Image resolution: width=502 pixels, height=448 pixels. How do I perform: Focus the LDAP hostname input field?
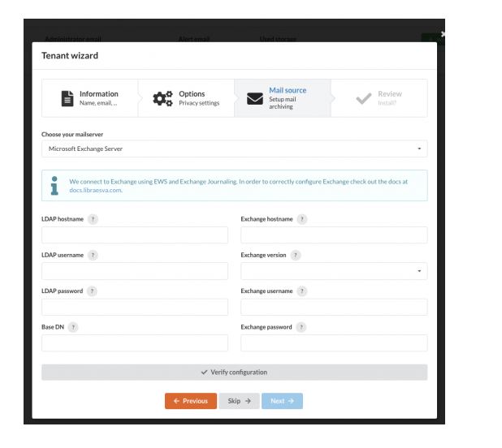pos(135,235)
